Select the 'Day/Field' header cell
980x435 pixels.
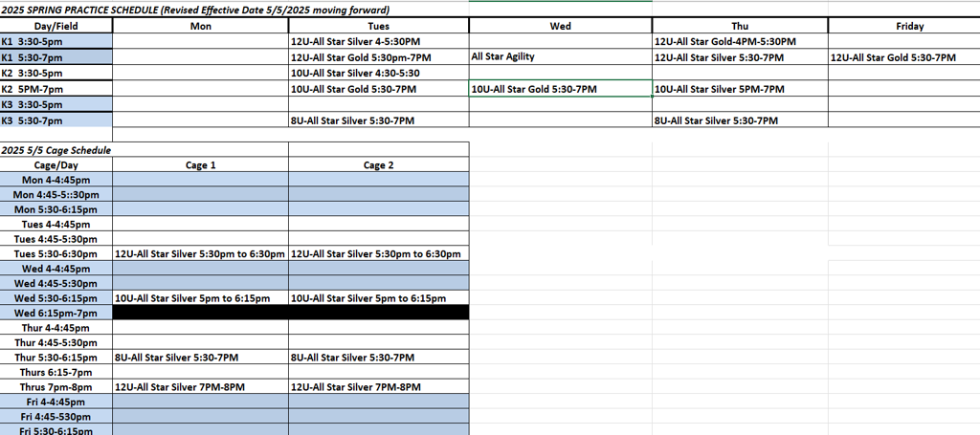pos(56,26)
